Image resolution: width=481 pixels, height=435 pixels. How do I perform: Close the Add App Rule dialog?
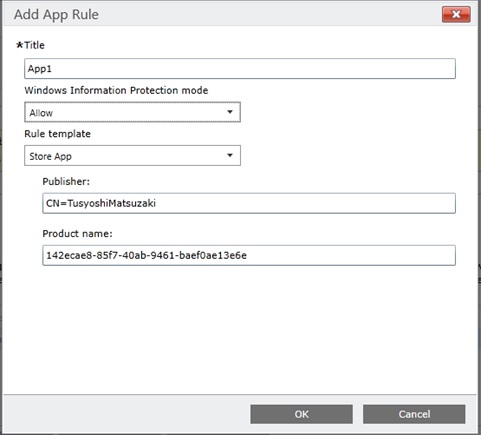pos(456,14)
